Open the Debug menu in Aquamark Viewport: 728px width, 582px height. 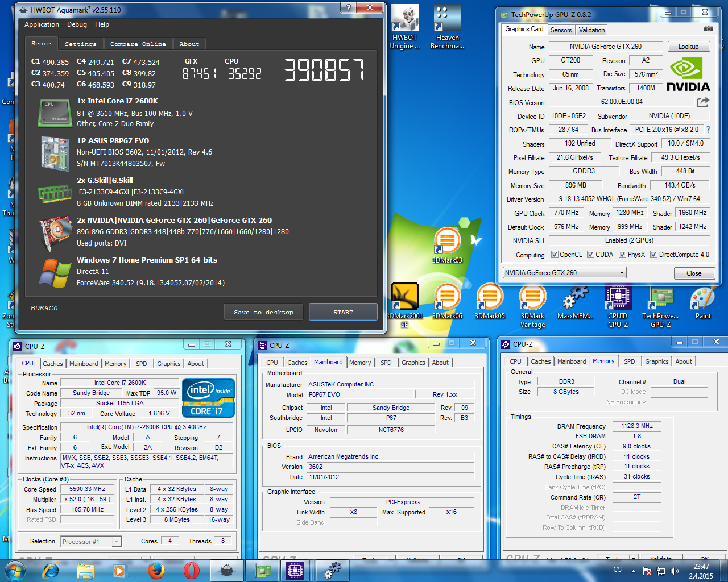tap(77, 24)
